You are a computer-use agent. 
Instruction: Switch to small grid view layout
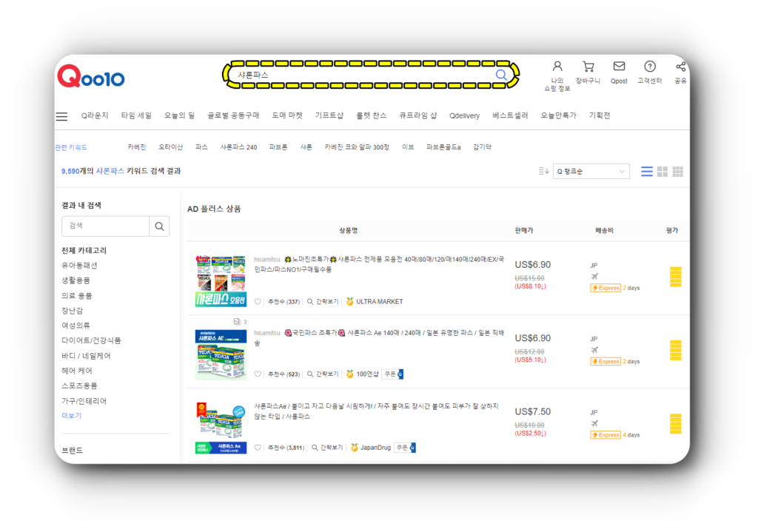(678, 172)
